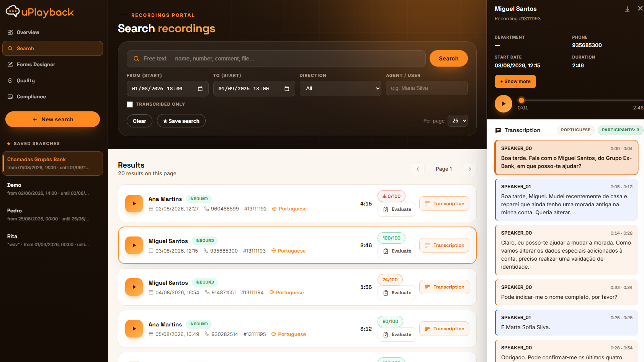
Task: Open the Rita saved search
Action: pos(52,240)
